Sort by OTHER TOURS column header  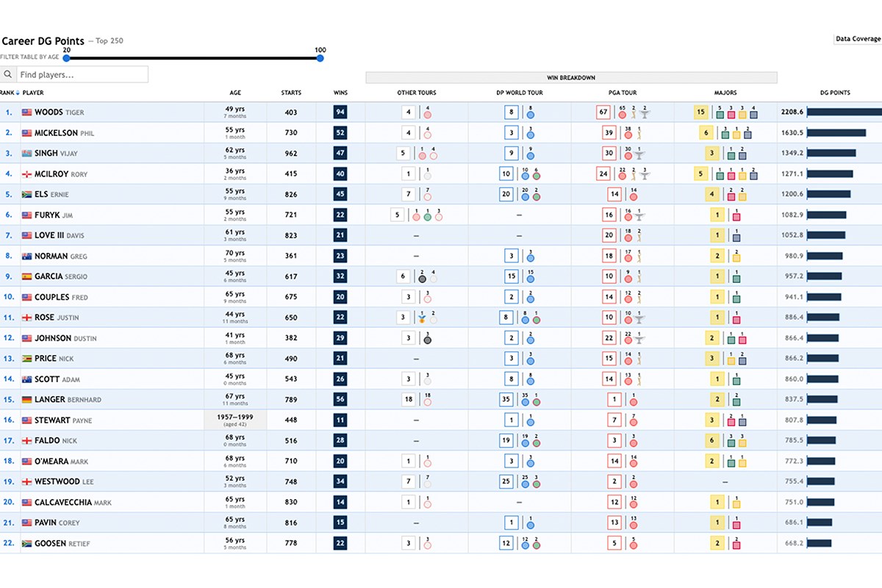pos(417,93)
